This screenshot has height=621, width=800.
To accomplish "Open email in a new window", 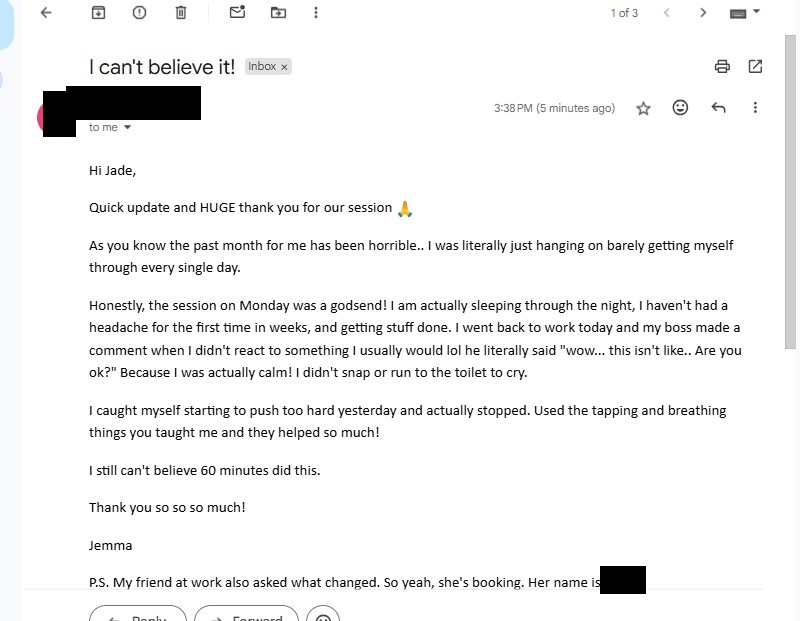I will tap(756, 67).
